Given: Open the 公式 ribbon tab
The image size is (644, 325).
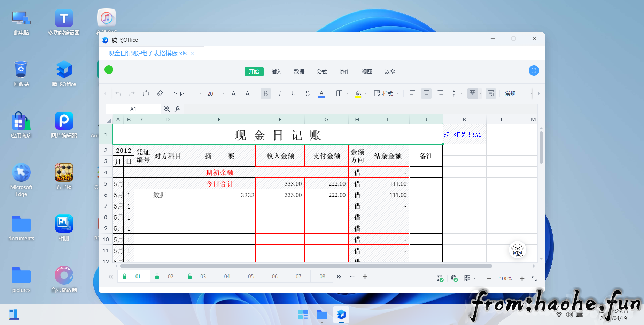Looking at the screenshot, I should 321,71.
